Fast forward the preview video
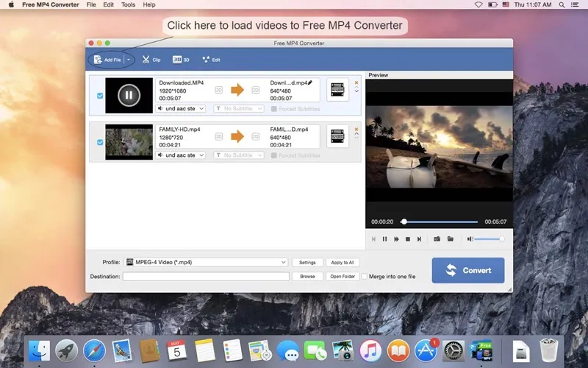 396,239
